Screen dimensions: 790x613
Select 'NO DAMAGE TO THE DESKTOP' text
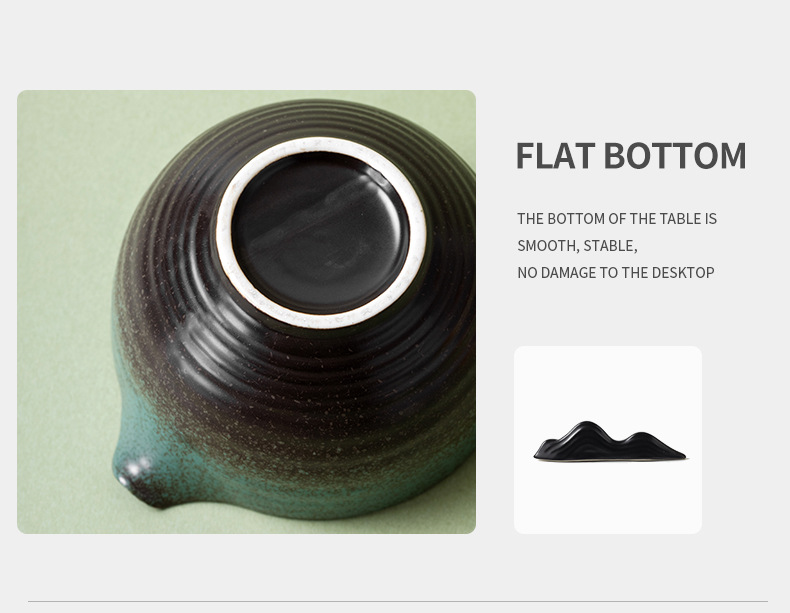[x=616, y=273]
